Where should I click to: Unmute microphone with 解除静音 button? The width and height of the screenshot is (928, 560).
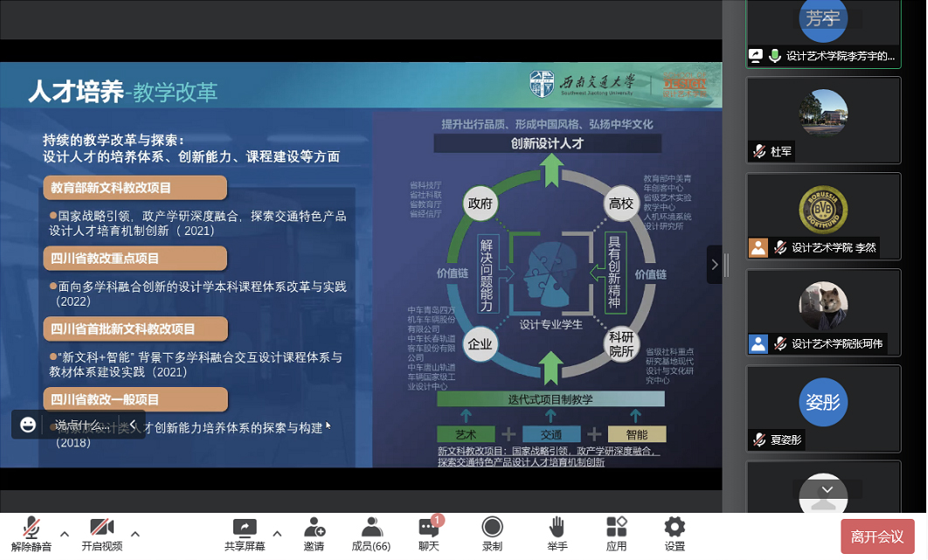pos(31,534)
